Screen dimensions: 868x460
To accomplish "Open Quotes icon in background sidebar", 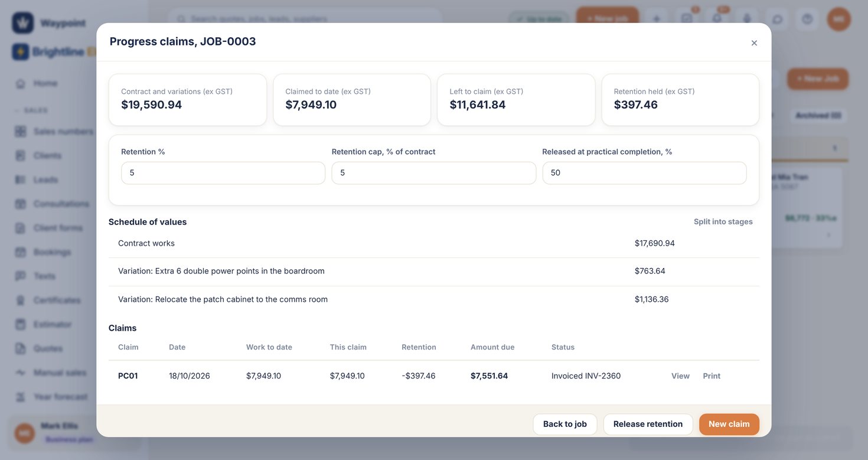I will click(x=21, y=348).
